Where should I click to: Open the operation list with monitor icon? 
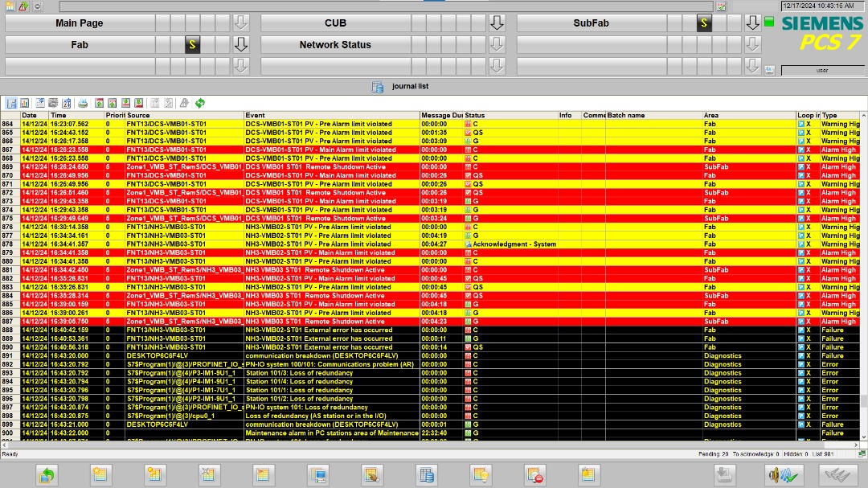pos(318,474)
